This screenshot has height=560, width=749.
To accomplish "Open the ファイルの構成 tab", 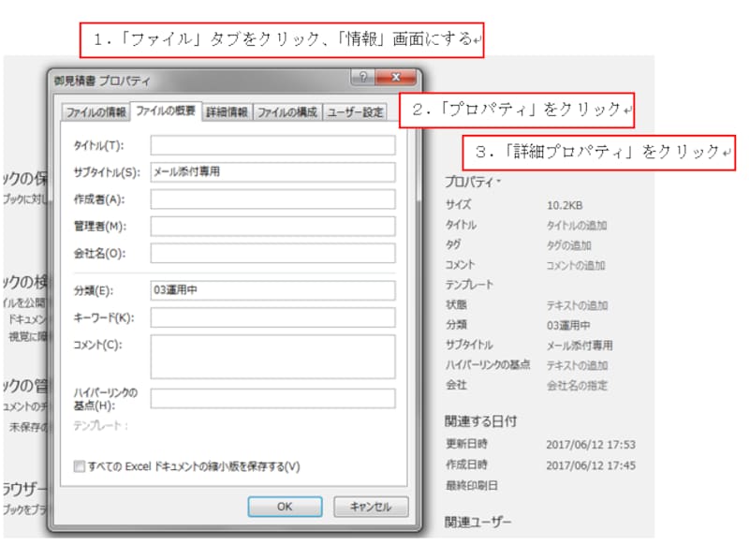I will point(288,111).
